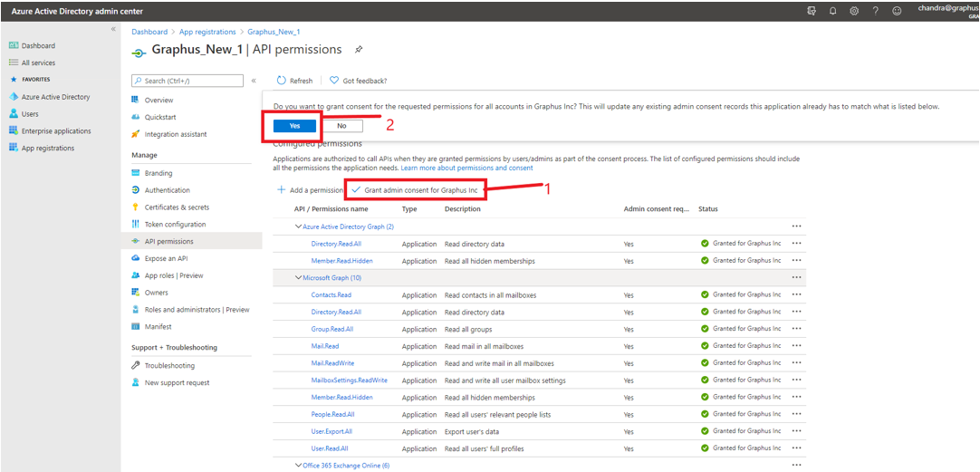This screenshot has height=472, width=980.
Task: Open the ellipsis menu for the Microsoft Graph (10) group
Action: 796,277
